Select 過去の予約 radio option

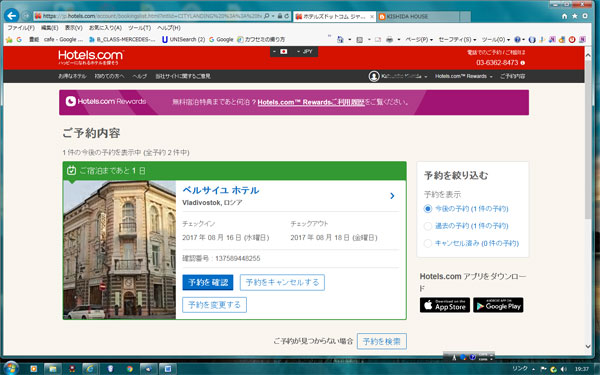(428, 226)
